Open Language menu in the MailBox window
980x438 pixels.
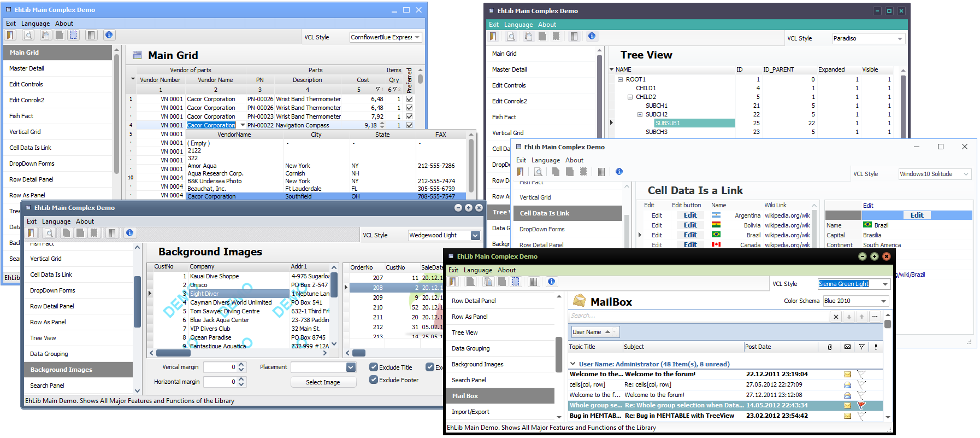click(x=478, y=270)
